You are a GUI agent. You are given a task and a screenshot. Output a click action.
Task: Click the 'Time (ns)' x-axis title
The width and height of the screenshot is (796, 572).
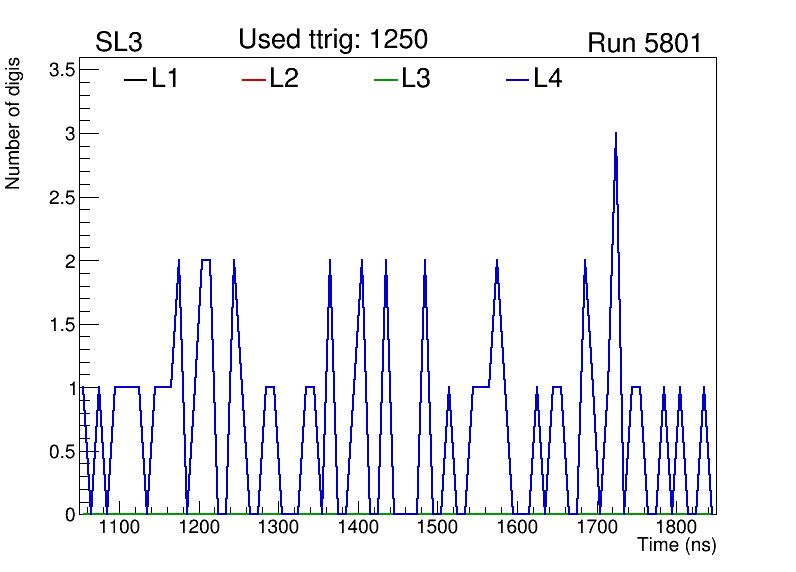(677, 546)
